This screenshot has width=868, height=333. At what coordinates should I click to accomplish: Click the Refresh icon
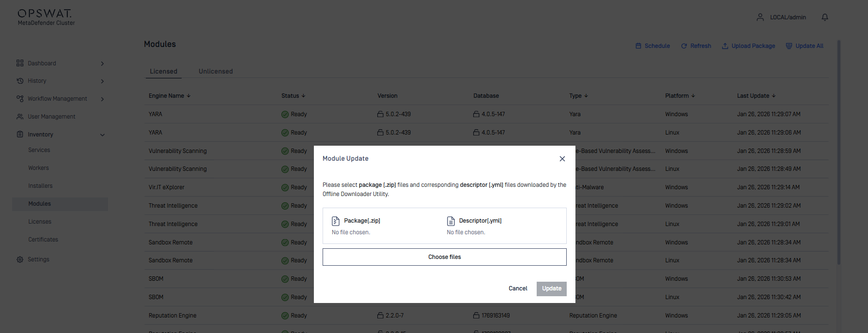[684, 46]
